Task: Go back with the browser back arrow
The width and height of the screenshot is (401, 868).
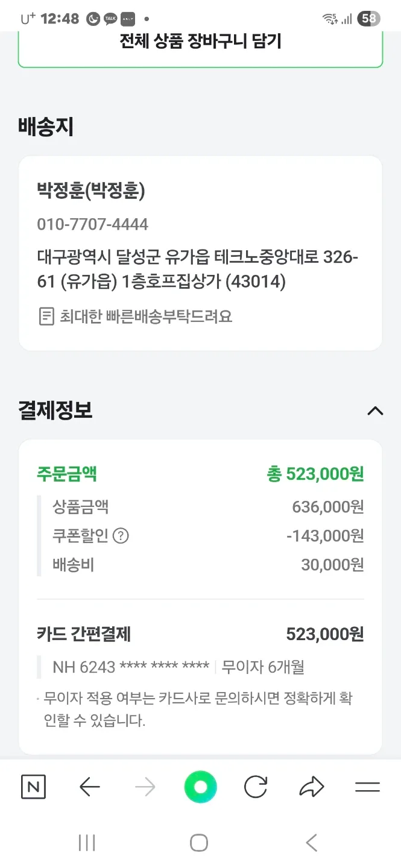Action: coord(89,787)
